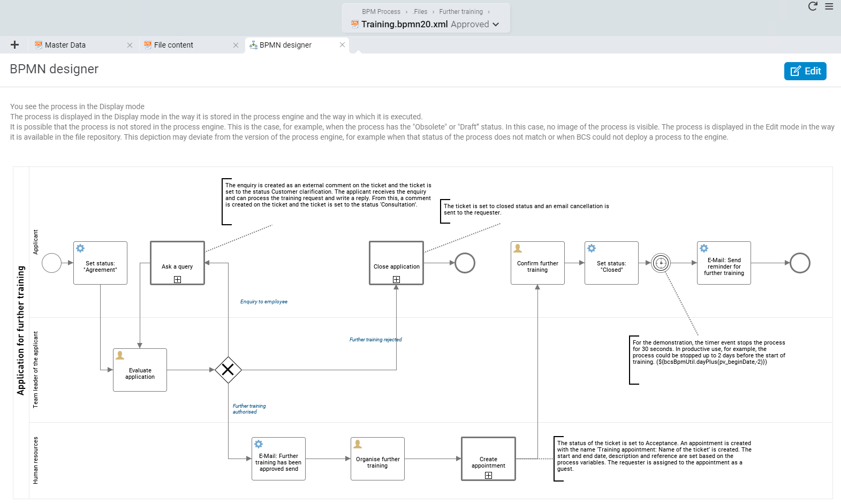Expand the Create appointment subprocess plus marker
The width and height of the screenshot is (841, 504).
(488, 475)
